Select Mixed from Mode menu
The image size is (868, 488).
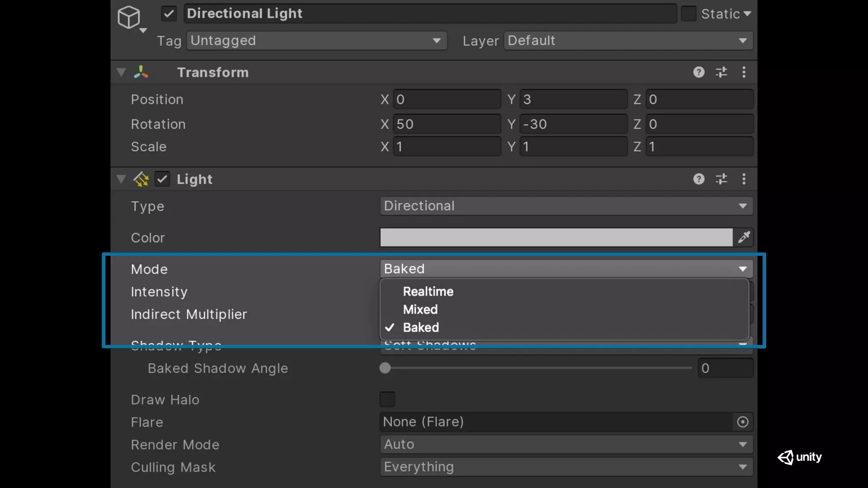(x=420, y=310)
